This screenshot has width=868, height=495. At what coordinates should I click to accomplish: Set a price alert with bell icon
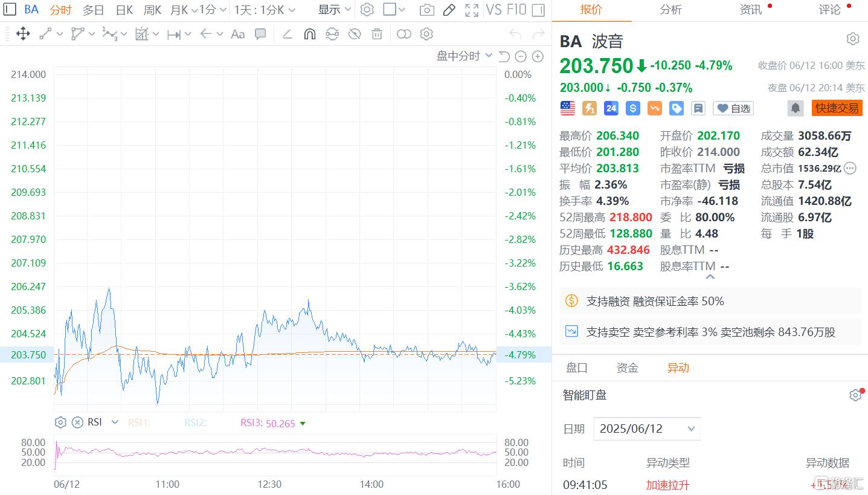click(x=796, y=108)
